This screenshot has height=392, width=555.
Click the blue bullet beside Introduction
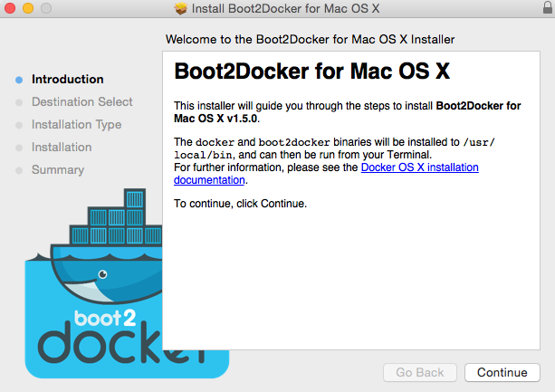click(x=19, y=80)
